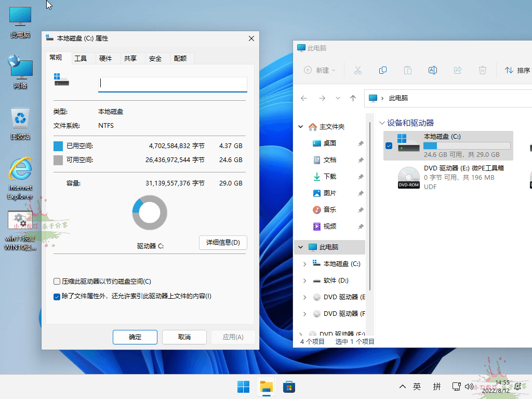Viewport: 532px width, 399px height.
Task: Enable 压缩此驱动器以节约磁盘空间 checkbox
Action: (57, 281)
